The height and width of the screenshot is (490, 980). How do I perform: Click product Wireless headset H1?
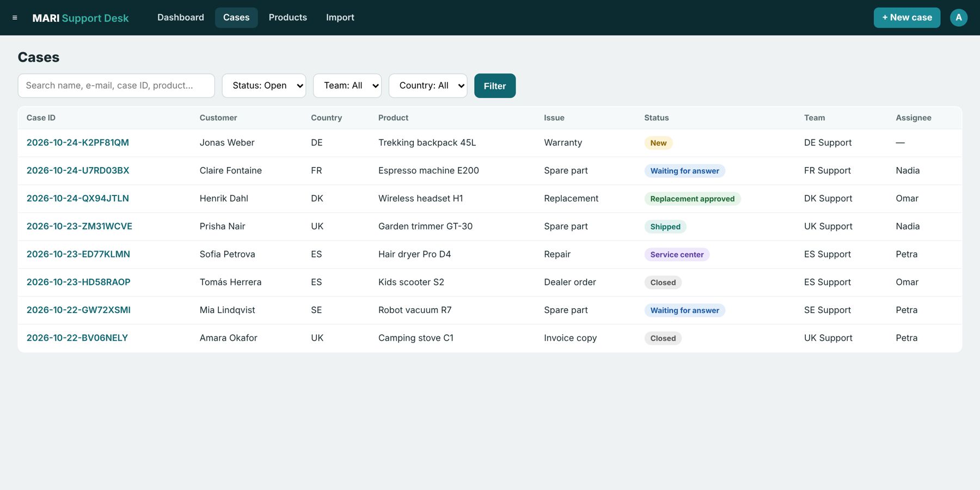(x=420, y=198)
